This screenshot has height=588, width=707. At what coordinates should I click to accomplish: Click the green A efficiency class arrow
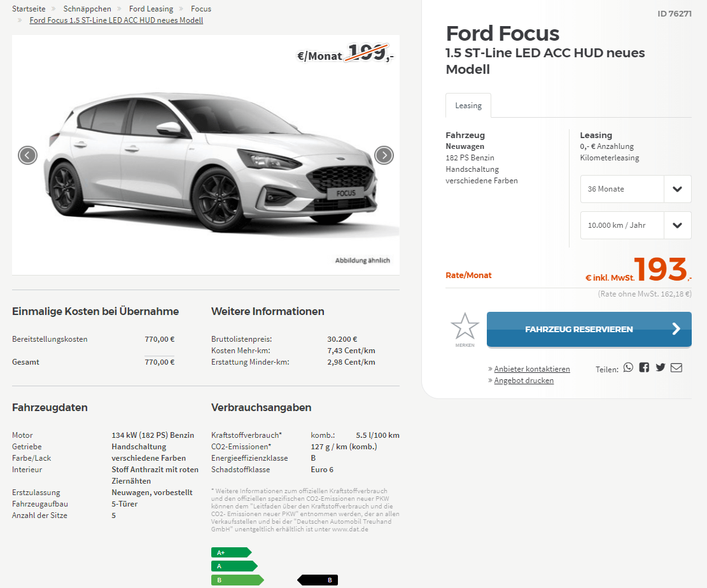coord(234,566)
